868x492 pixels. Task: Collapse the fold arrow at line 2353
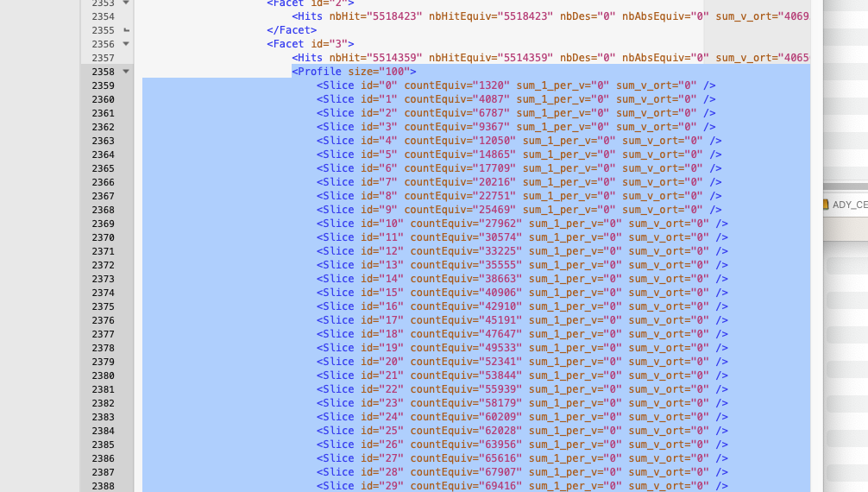click(126, 3)
